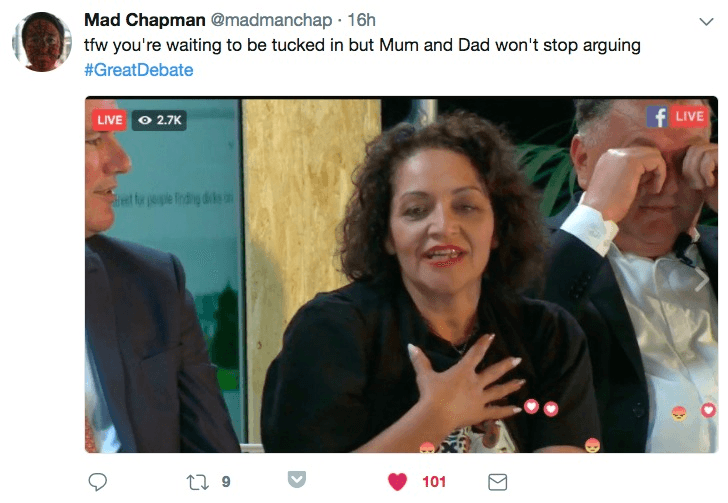Click the 16h timestamp of the tweet
Image resolution: width=728 pixels, height=503 pixels.
coord(361,20)
